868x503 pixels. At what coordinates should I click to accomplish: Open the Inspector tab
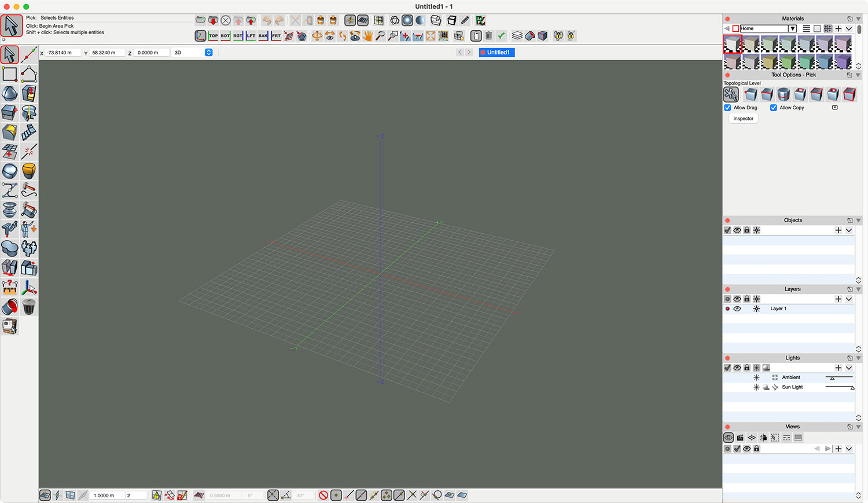pyautogui.click(x=743, y=118)
